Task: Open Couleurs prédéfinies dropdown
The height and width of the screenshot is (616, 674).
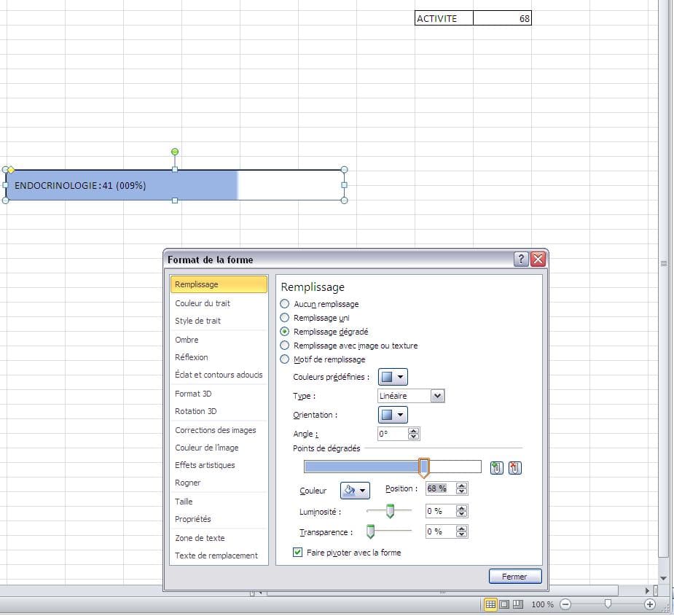Action: click(392, 377)
